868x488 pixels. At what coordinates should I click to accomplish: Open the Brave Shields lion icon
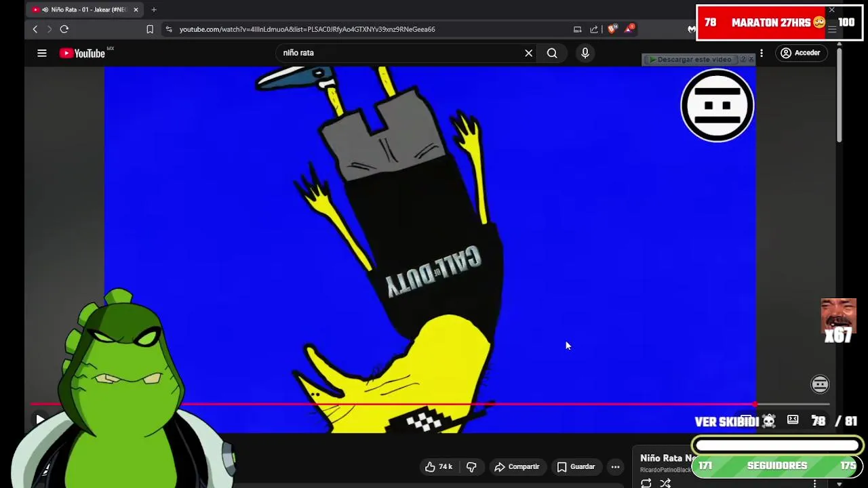(x=612, y=29)
